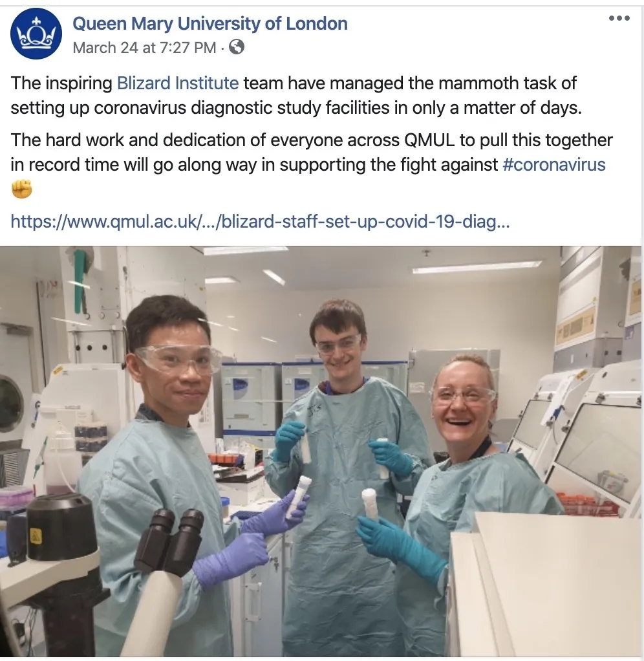Image resolution: width=644 pixels, height=661 pixels.
Task: Open Queen Mary University of London page name
Action: pyautogui.click(x=210, y=23)
